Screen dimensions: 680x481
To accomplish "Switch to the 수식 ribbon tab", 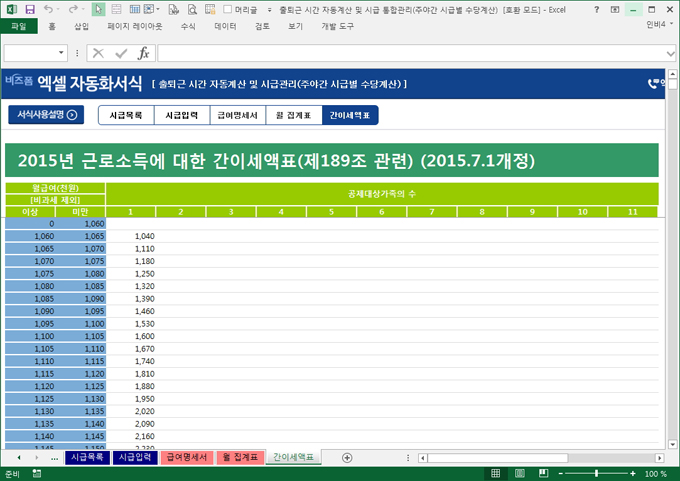I will pos(188,27).
